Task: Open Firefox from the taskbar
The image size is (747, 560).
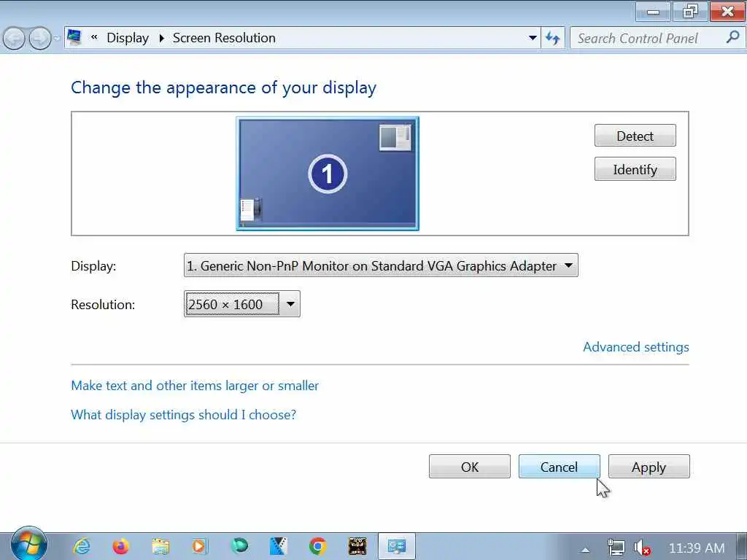Action: (121, 546)
